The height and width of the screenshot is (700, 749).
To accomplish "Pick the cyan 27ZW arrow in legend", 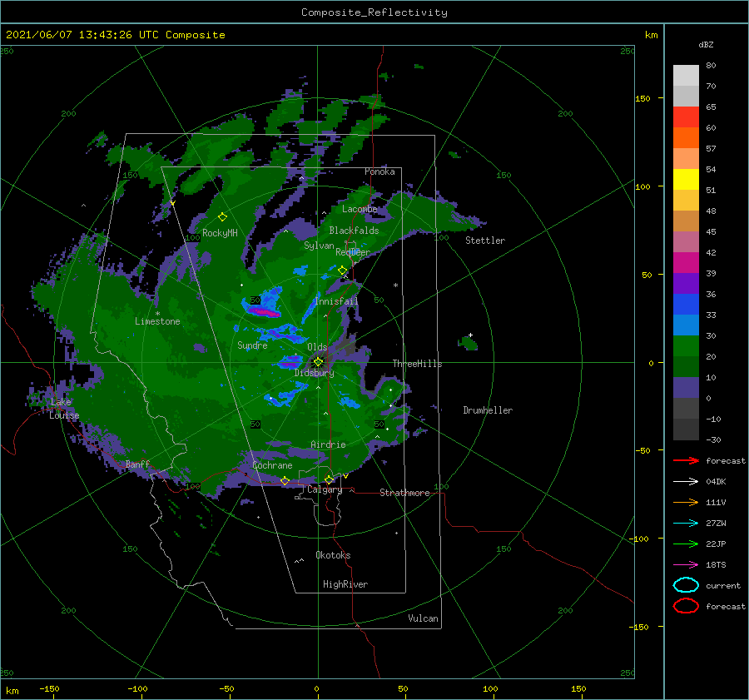I will (686, 524).
